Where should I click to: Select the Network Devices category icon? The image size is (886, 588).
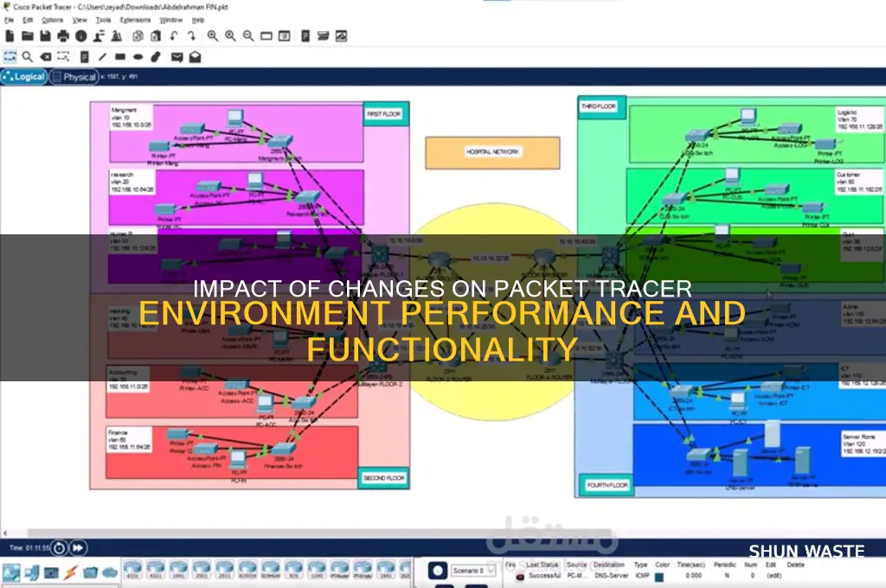[10, 572]
